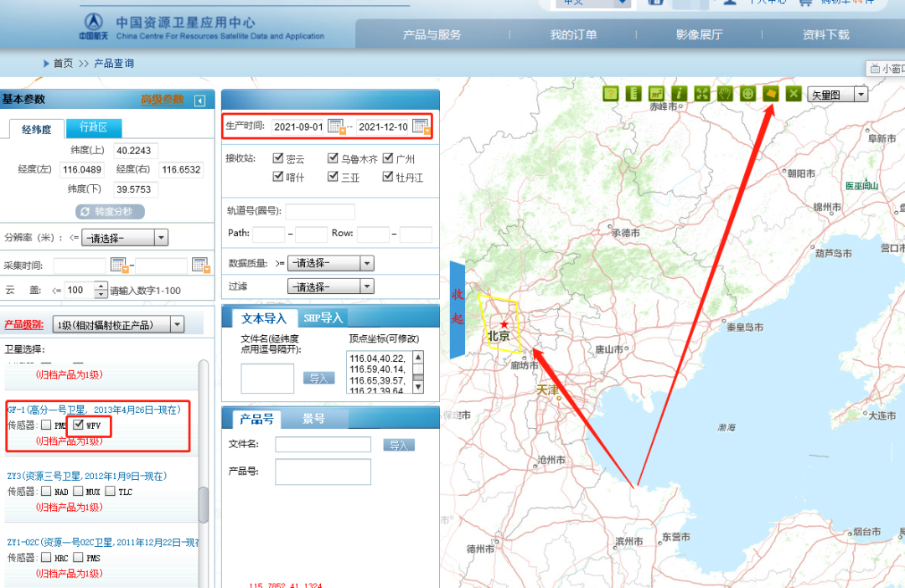905x588 pixels.
Task: Open acquisition end date calendar icon
Action: (x=201, y=265)
